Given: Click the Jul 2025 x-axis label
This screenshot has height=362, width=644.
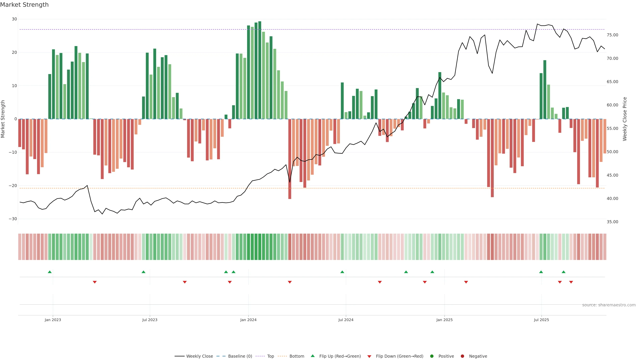Looking at the screenshot, I should pyautogui.click(x=541, y=320).
